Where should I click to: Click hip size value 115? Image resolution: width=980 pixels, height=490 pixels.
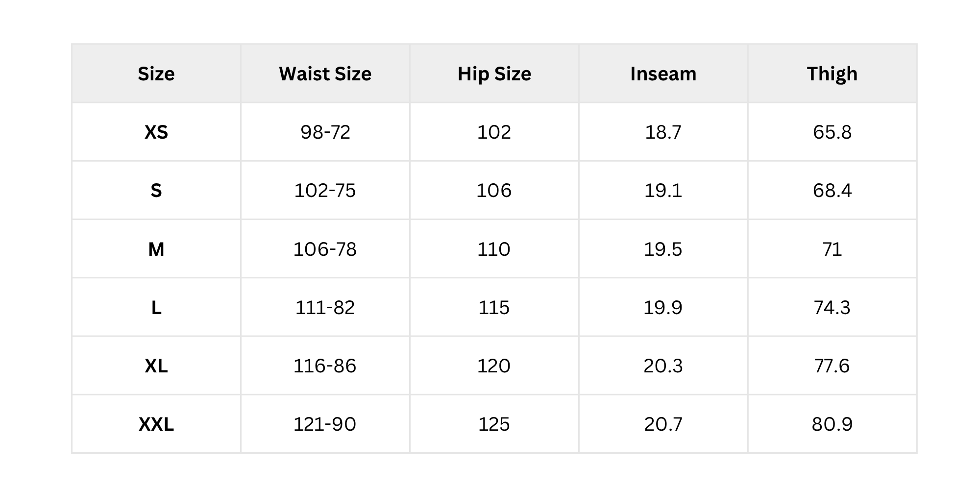tap(494, 308)
